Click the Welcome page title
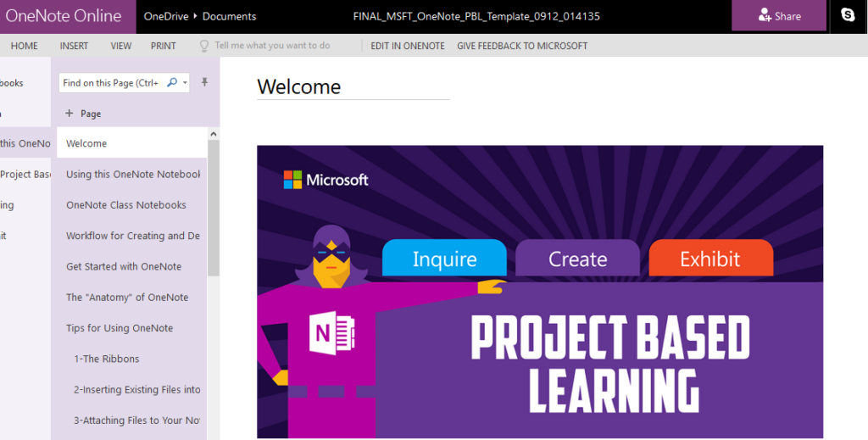Screen dimensions: 868x440 (x=299, y=86)
